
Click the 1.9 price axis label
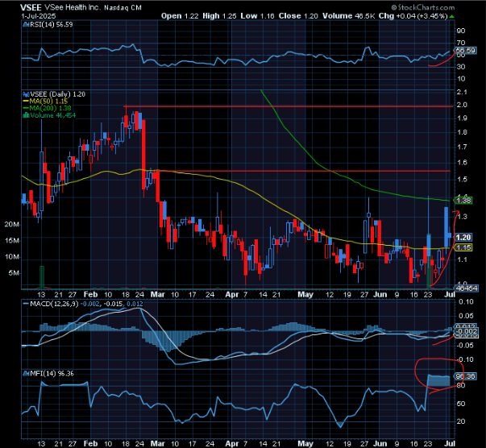click(x=462, y=118)
